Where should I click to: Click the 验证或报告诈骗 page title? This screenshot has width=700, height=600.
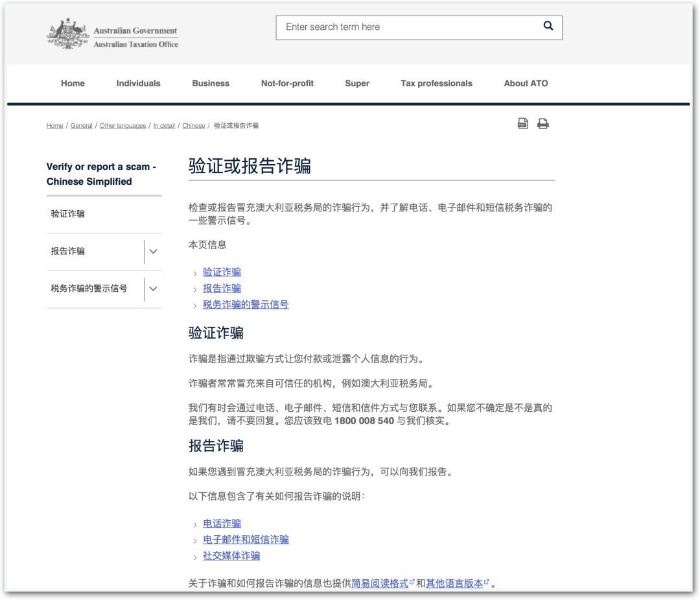(250, 166)
